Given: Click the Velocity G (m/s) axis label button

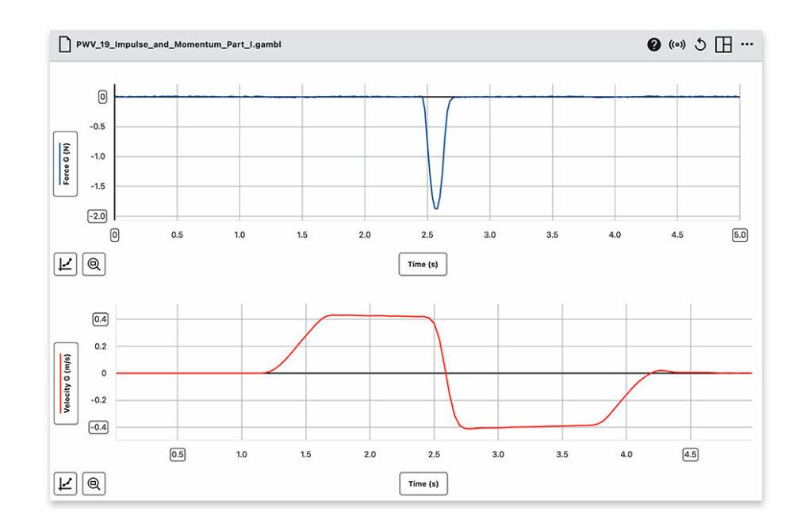Looking at the screenshot, I should 66,384.
